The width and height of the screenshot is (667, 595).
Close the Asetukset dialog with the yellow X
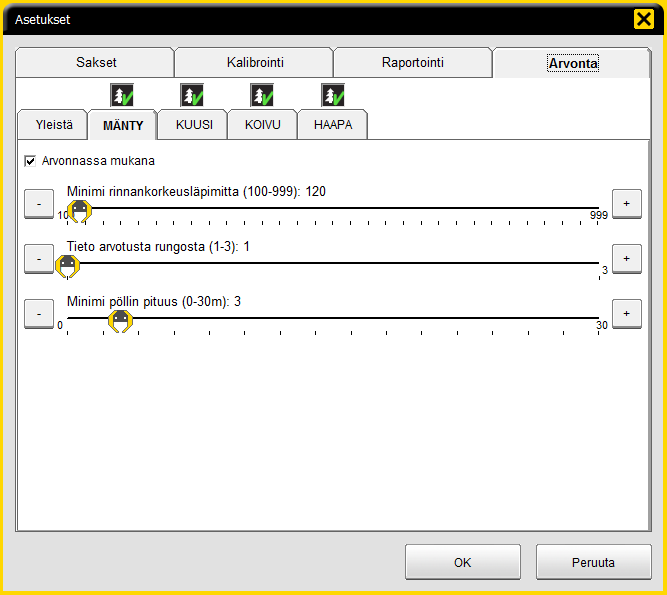[644, 19]
